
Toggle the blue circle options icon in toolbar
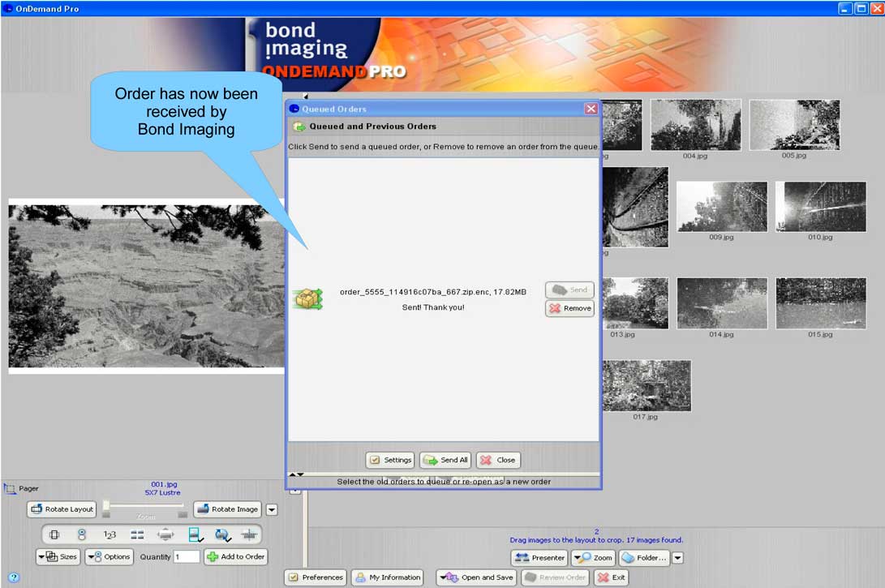click(82, 534)
